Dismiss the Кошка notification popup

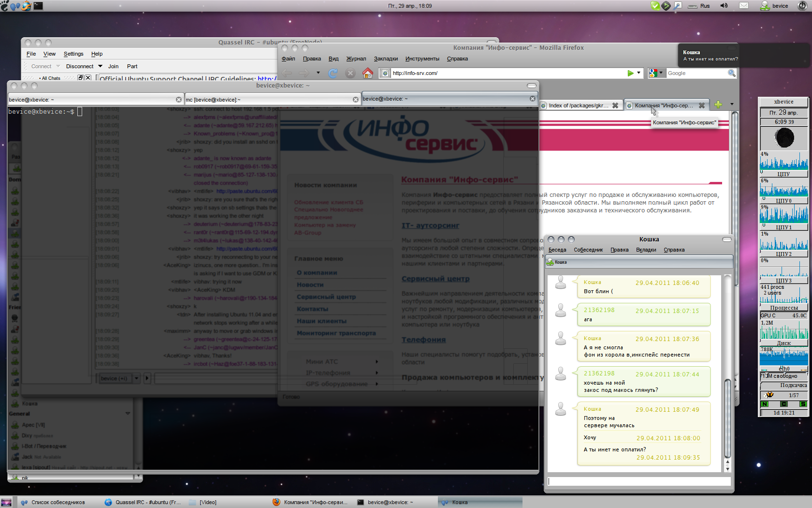pyautogui.click(x=744, y=55)
